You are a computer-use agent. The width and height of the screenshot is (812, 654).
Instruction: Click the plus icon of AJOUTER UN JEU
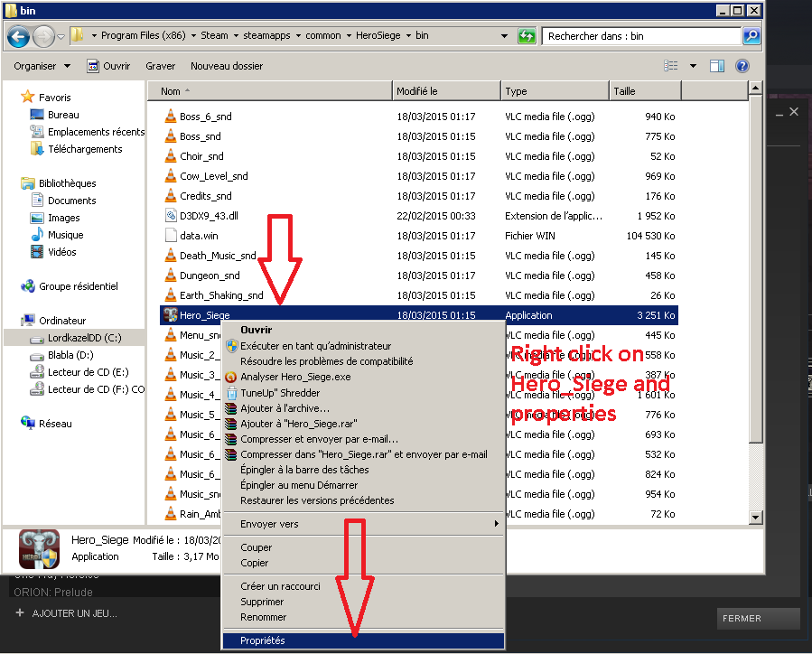click(20, 613)
